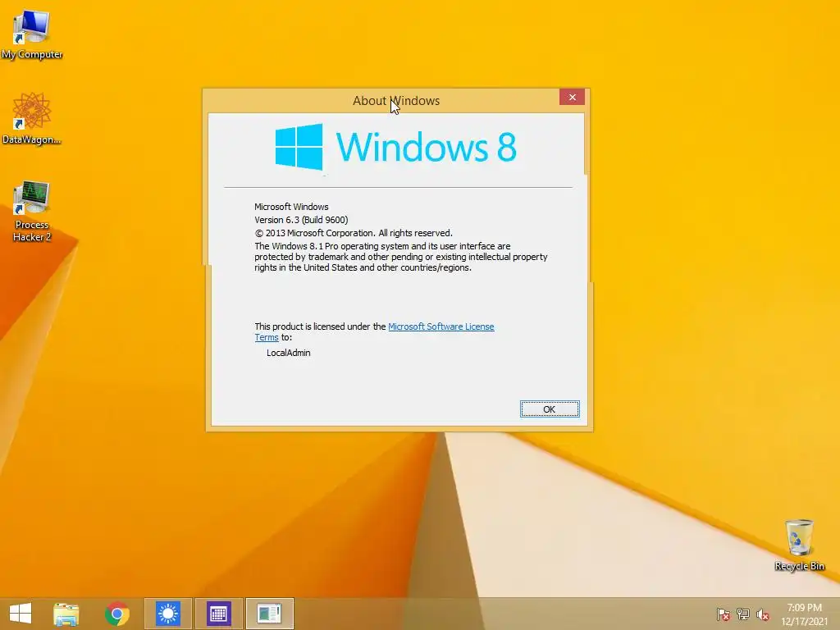Click the 2013 Microsoft Corporation copyright line
Image resolution: width=840 pixels, height=630 pixels.
point(354,233)
